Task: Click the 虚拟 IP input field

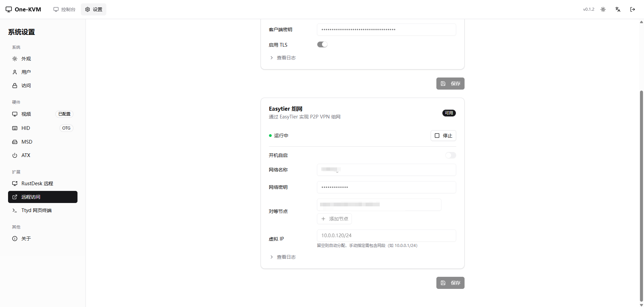Action: coord(386,236)
